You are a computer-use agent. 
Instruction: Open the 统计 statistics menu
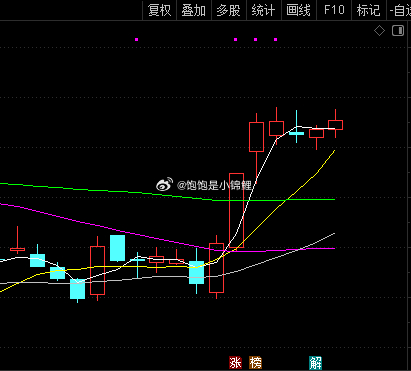(264, 10)
